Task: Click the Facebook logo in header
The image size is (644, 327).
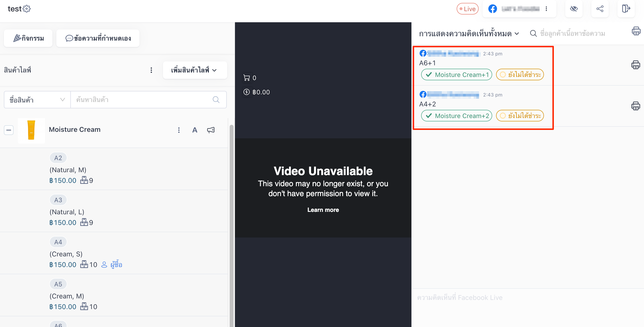Action: coord(492,9)
